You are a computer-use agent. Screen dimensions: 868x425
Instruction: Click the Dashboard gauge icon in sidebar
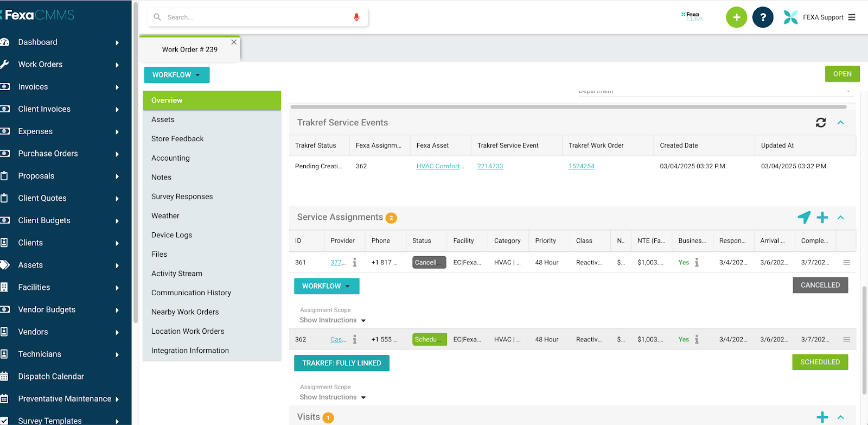pyautogui.click(x=4, y=42)
